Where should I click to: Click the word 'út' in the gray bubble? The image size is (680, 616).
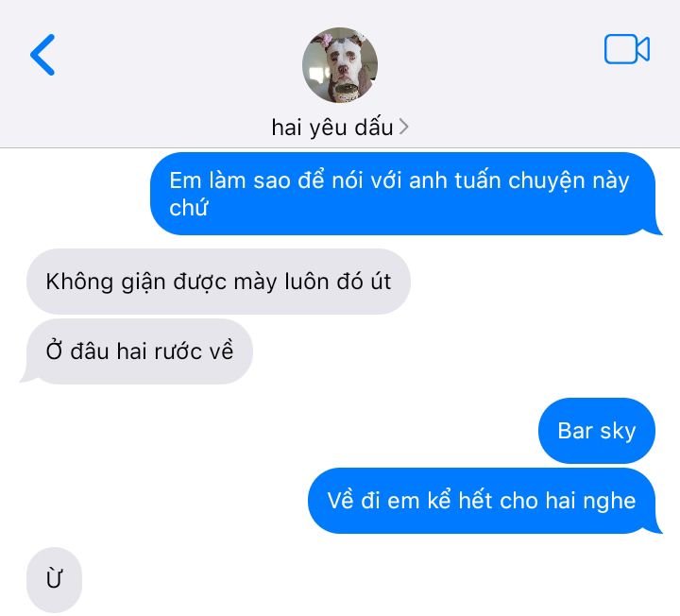tap(381, 282)
